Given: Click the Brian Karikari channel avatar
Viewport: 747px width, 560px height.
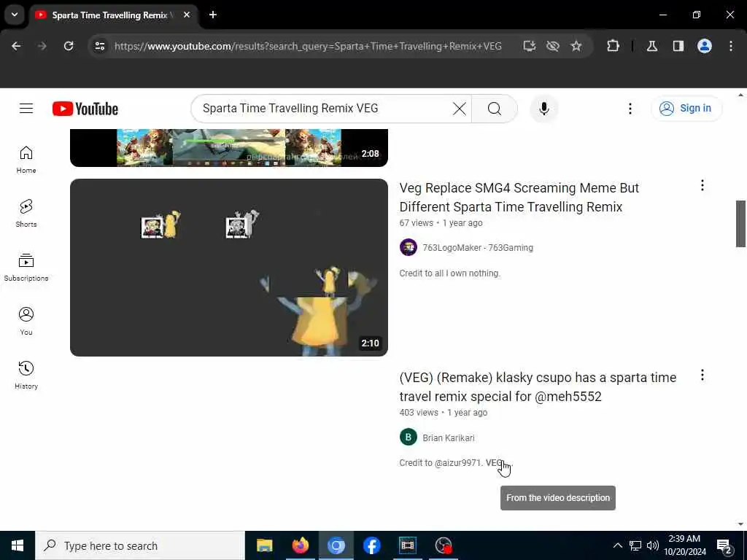Looking at the screenshot, I should coord(409,437).
